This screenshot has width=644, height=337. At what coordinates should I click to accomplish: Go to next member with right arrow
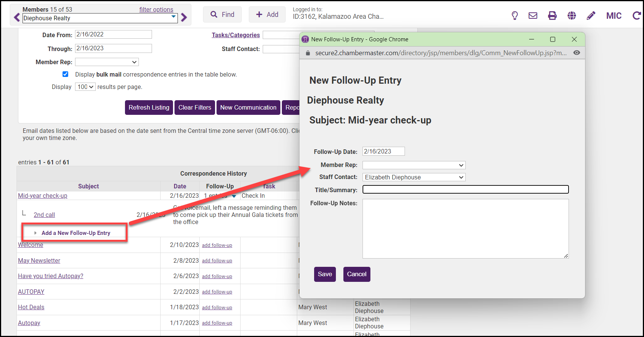click(184, 17)
